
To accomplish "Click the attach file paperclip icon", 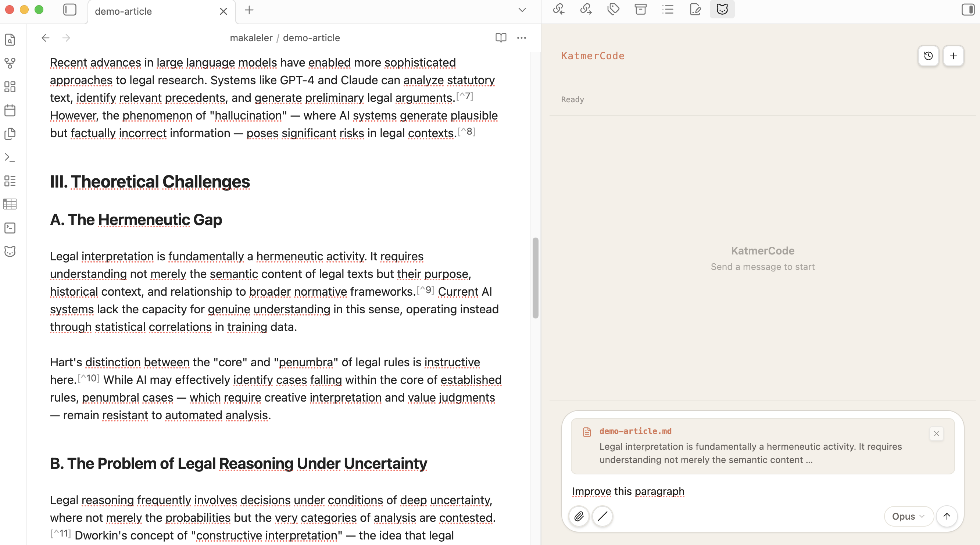I will (579, 516).
